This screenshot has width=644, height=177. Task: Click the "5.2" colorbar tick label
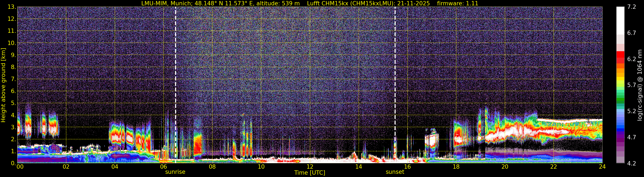click(632, 111)
